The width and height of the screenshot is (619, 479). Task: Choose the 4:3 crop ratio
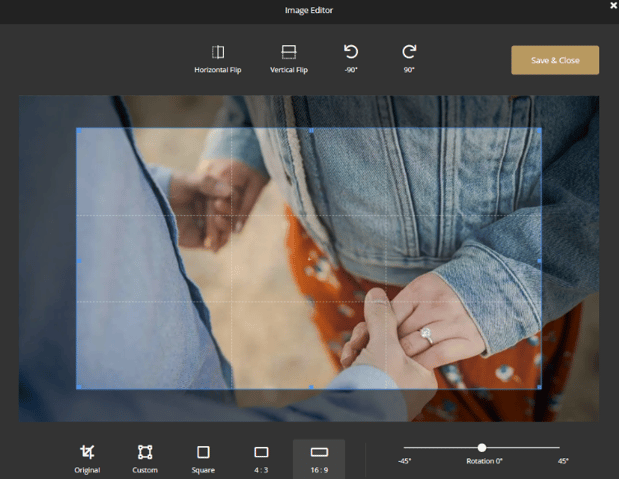(261, 452)
